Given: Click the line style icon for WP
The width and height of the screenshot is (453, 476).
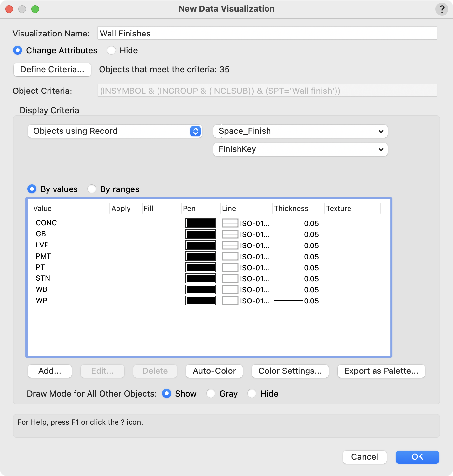Looking at the screenshot, I should click(x=230, y=301).
